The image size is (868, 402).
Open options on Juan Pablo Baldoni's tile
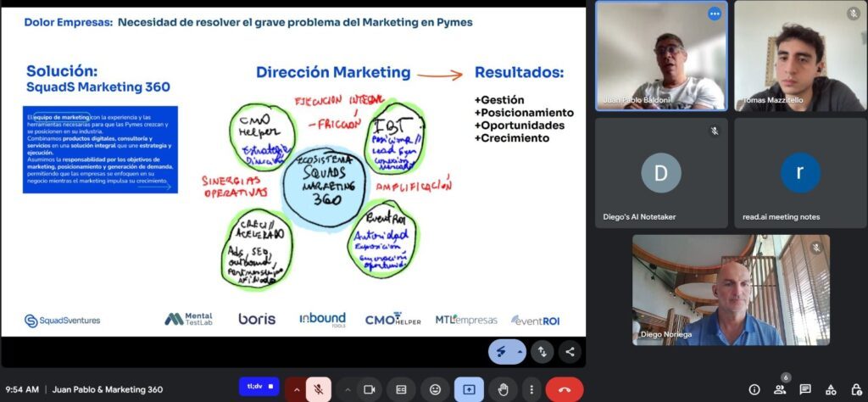click(714, 14)
